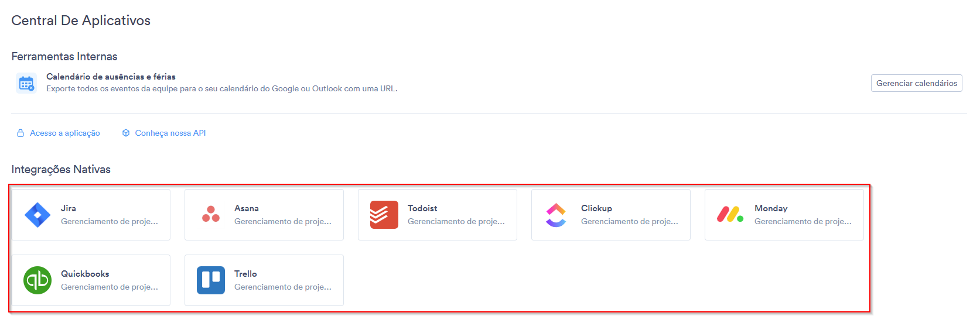Click the red Todoist logo icon
The width and height of the screenshot is (980, 323).
pyautogui.click(x=384, y=215)
